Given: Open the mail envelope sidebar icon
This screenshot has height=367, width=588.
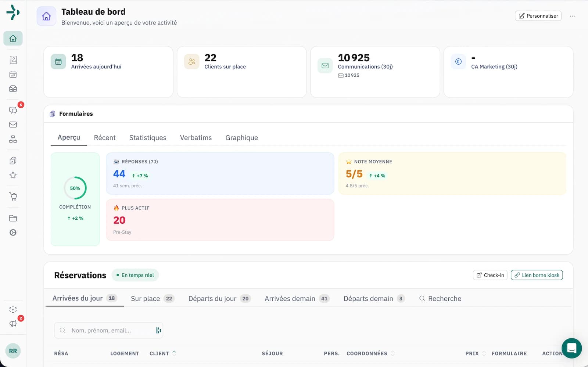Looking at the screenshot, I should pos(13,125).
